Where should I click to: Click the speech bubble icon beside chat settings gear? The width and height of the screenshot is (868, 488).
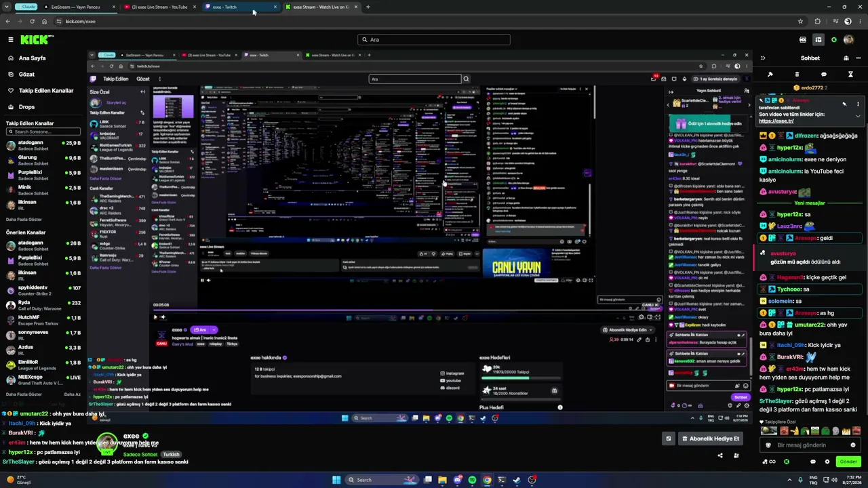click(x=813, y=462)
